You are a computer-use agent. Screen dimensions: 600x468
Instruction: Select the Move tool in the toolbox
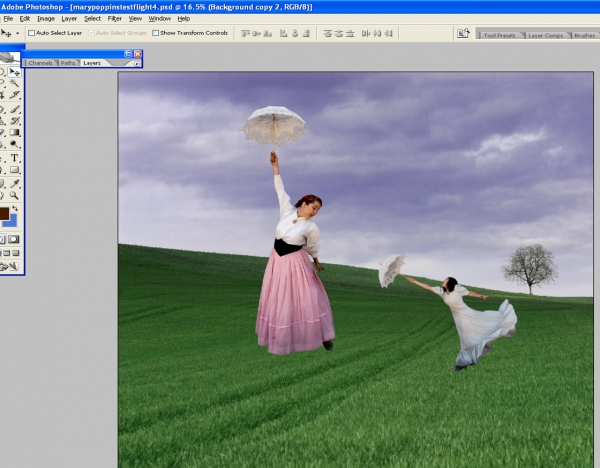click(x=15, y=72)
